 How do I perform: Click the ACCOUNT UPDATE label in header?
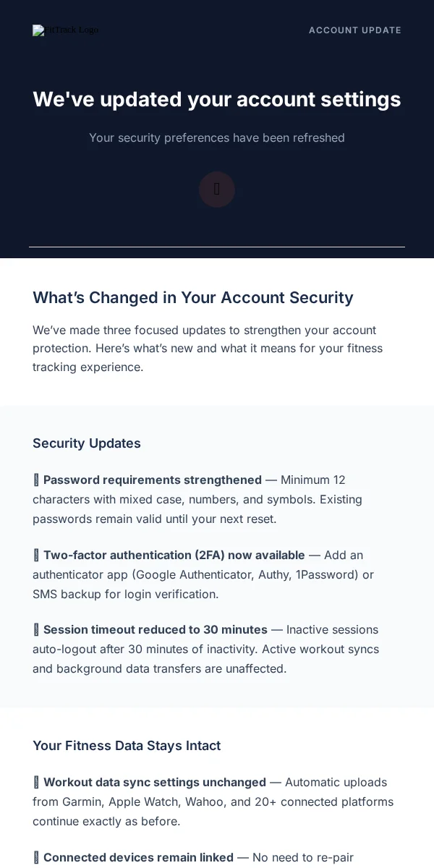(x=355, y=30)
